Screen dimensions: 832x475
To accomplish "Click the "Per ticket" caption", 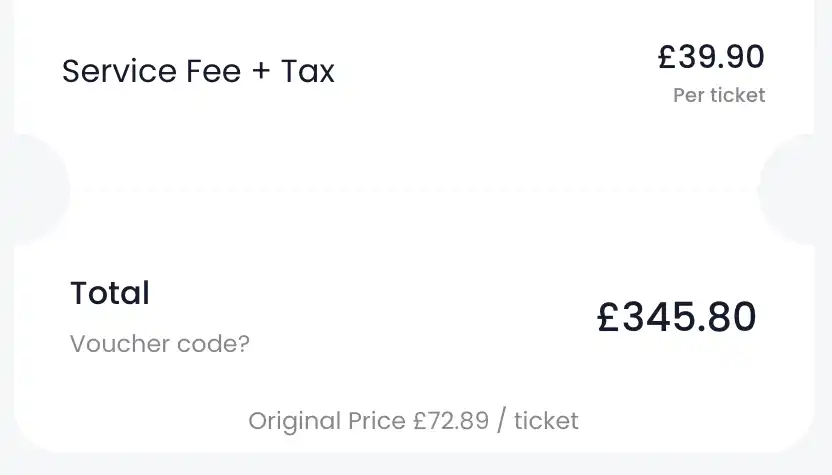I will pyautogui.click(x=719, y=95).
